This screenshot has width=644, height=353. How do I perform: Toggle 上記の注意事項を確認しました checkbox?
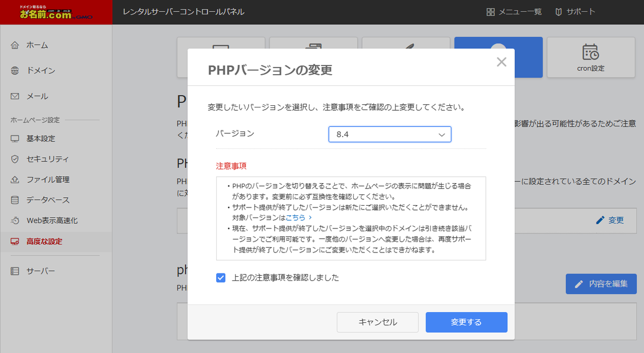pyautogui.click(x=221, y=278)
